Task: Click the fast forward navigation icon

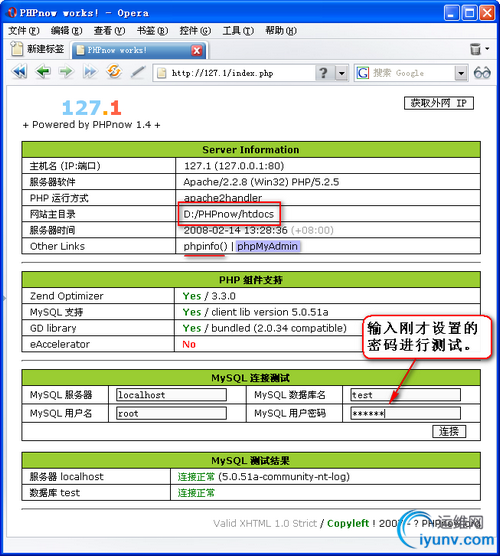Action: pyautogui.click(x=90, y=72)
